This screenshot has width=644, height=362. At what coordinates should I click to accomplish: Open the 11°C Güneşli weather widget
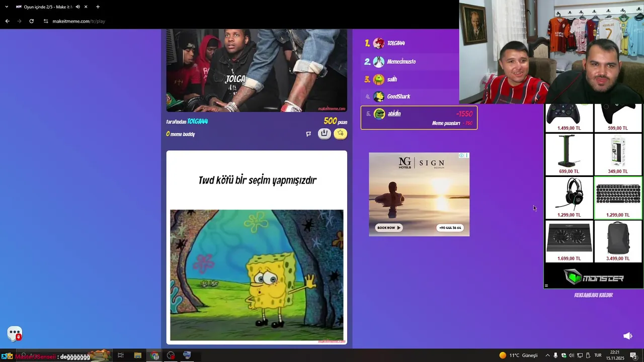[518, 355]
